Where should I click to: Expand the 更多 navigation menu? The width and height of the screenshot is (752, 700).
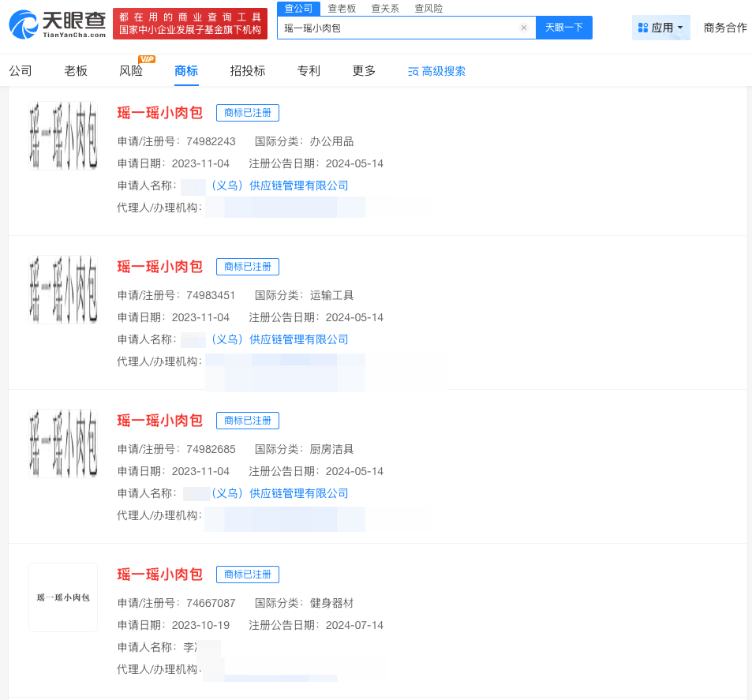[363, 70]
